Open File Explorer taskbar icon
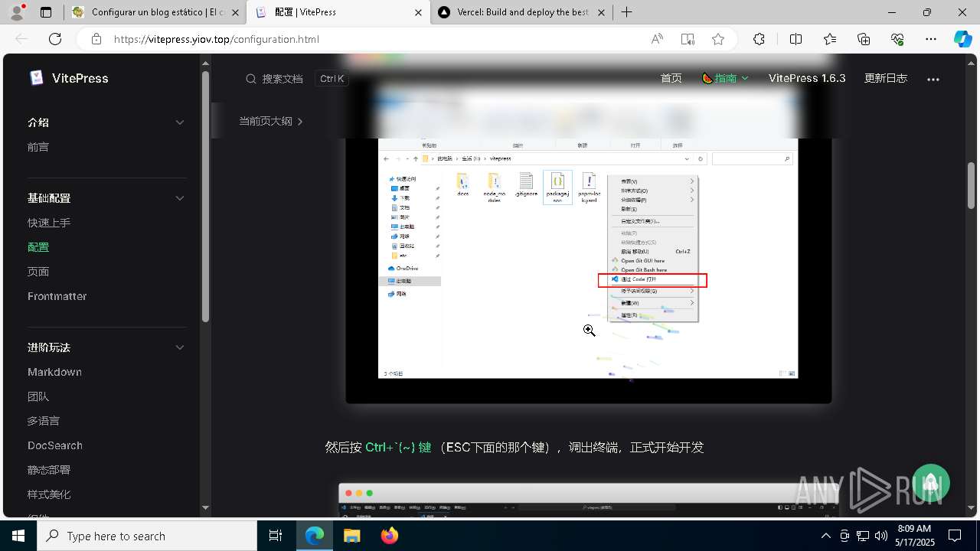The image size is (980, 551). (x=351, y=536)
